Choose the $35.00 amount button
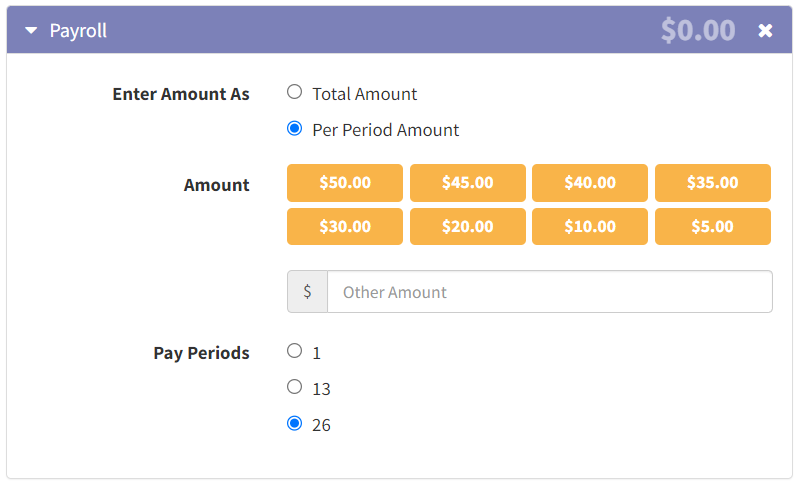The width and height of the screenshot is (797, 484). tap(712, 183)
